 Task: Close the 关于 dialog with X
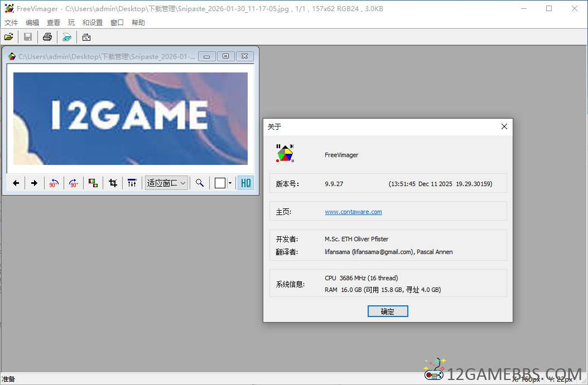pos(504,126)
